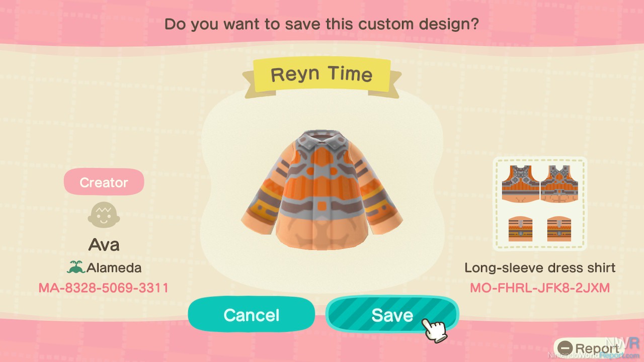Click the Reyn Time title banner
This screenshot has height=362, width=644.
tap(322, 75)
